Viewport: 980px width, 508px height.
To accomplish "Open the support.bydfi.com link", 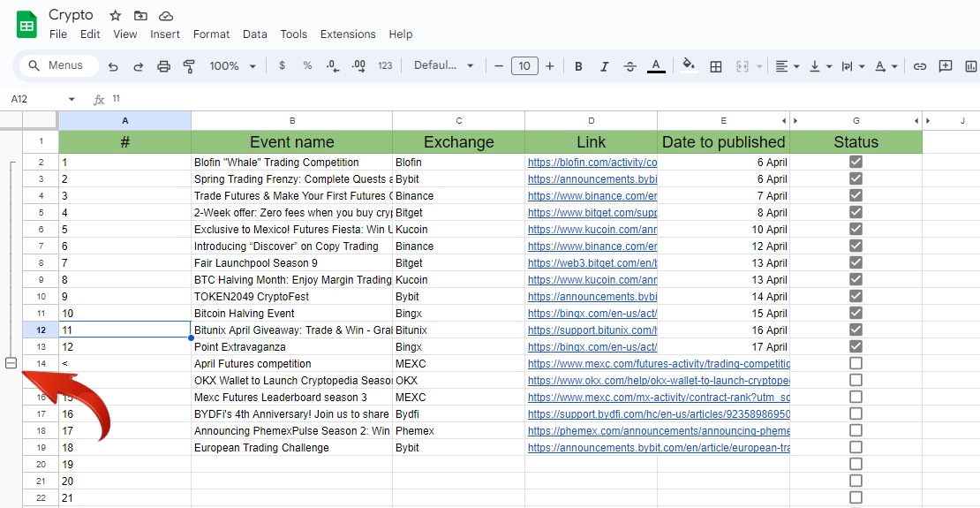I will tap(659, 414).
